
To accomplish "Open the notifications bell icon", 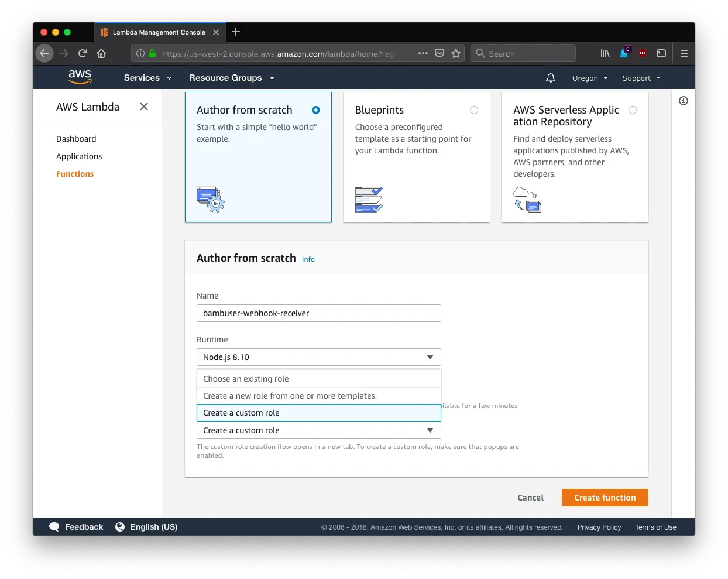I will click(x=551, y=78).
